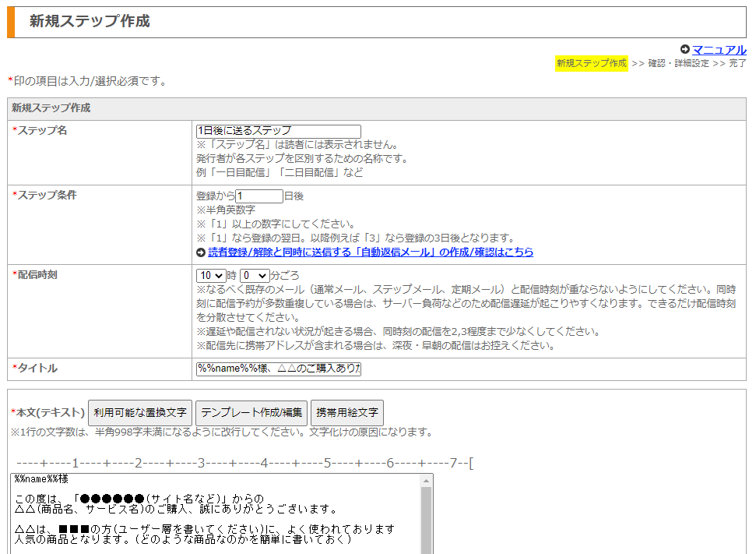Click the 本文(テキスト) field label
The image size is (756, 554).
coord(50,412)
